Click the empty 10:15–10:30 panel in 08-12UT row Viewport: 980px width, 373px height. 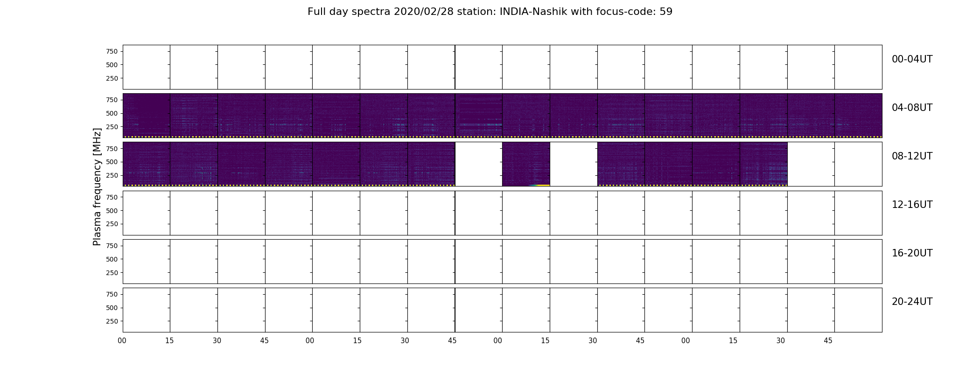tap(574, 164)
